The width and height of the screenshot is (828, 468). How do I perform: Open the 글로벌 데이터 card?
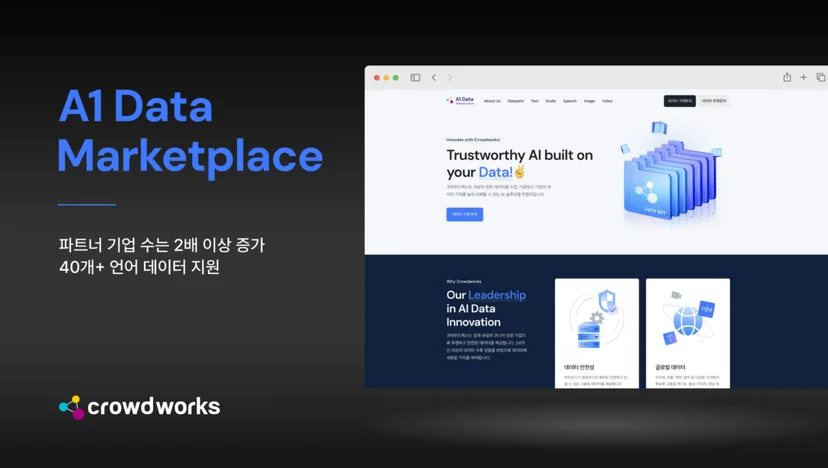point(688,333)
